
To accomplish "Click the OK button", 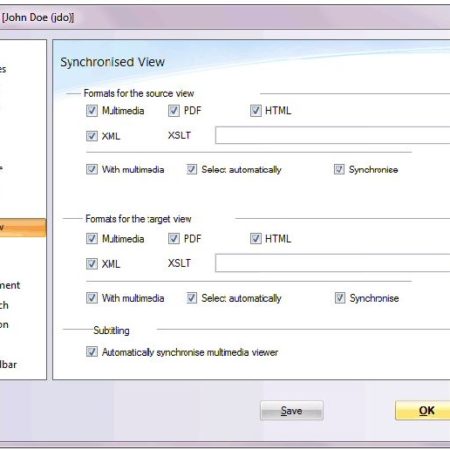I will 423,411.
